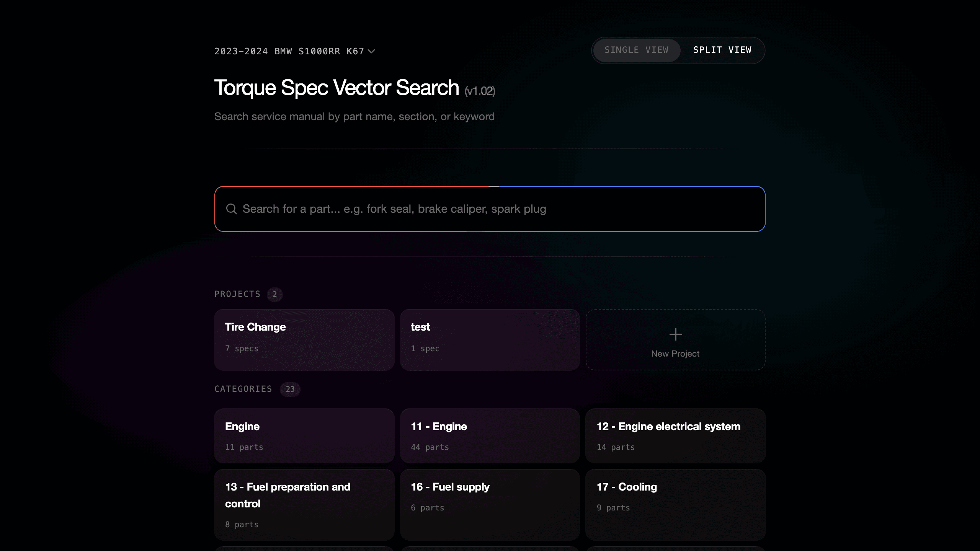Click the Torque Spec Vector Search title
980x551 pixels.
(x=336, y=88)
